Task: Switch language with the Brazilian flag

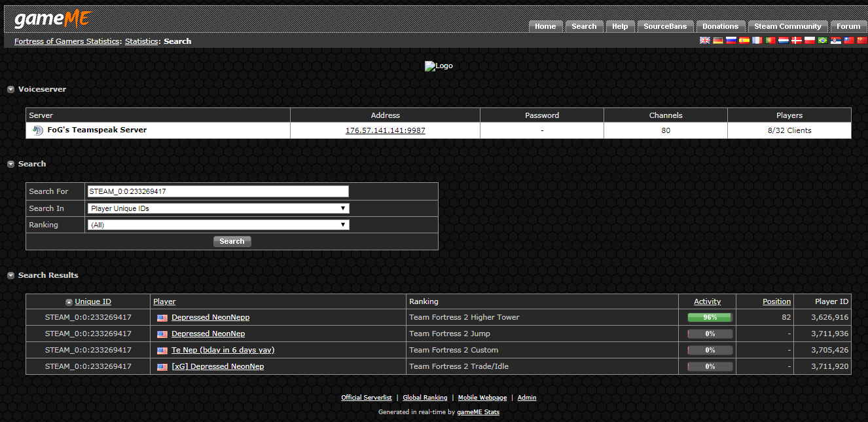Action: click(823, 41)
